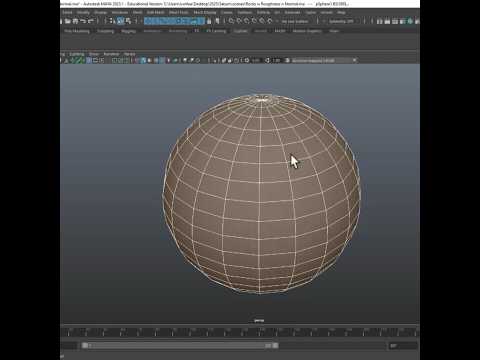Activate select by object type mode icon
The height and width of the screenshot is (360, 480).
click(x=120, y=21)
